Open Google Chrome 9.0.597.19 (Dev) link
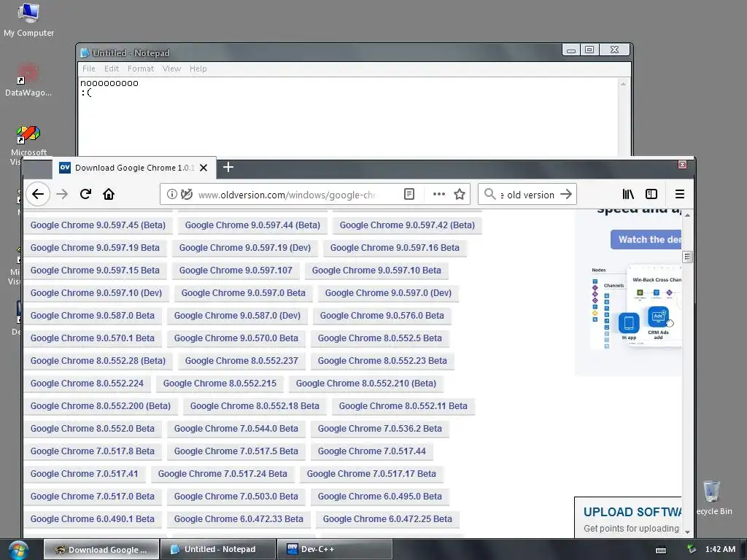This screenshot has width=747, height=560. tap(244, 248)
